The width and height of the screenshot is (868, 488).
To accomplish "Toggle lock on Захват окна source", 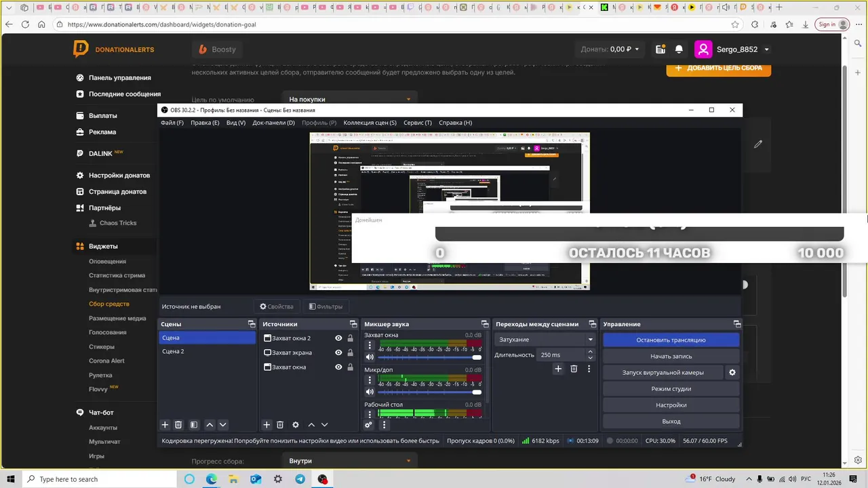I will [x=350, y=367].
